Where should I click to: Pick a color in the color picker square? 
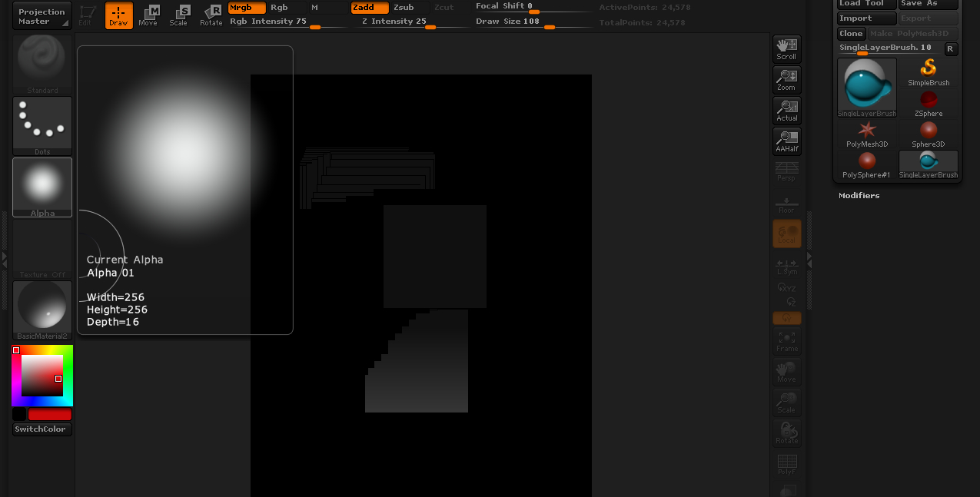42,376
